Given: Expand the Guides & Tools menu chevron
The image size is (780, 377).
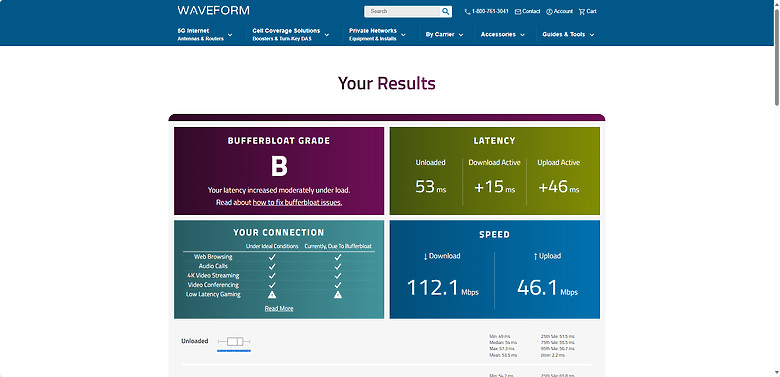Looking at the screenshot, I should tap(591, 35).
